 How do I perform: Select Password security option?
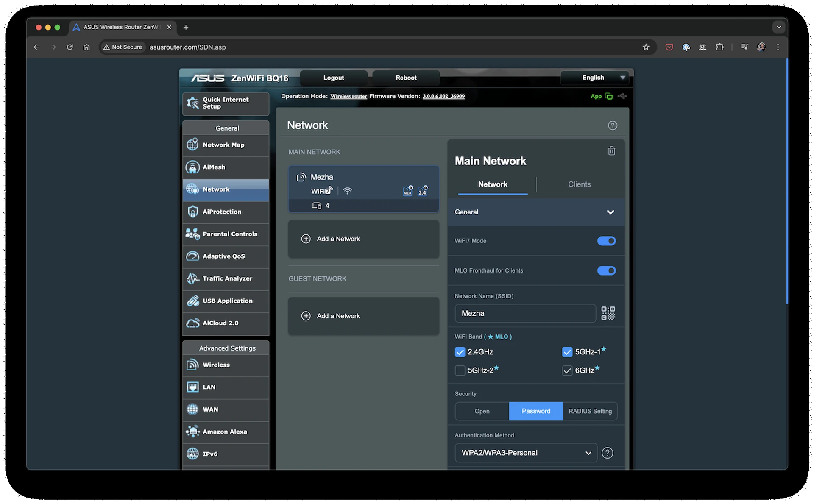click(x=536, y=411)
